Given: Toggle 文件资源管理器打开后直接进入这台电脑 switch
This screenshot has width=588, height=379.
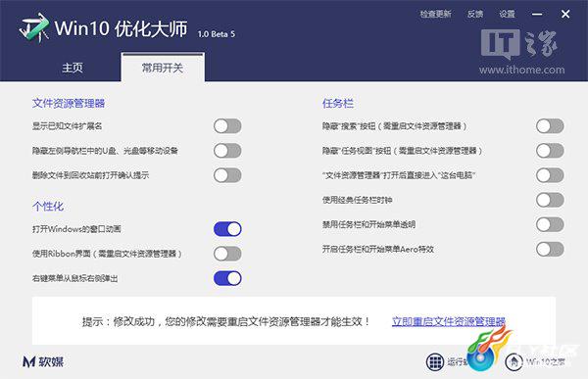Looking at the screenshot, I should (550, 175).
